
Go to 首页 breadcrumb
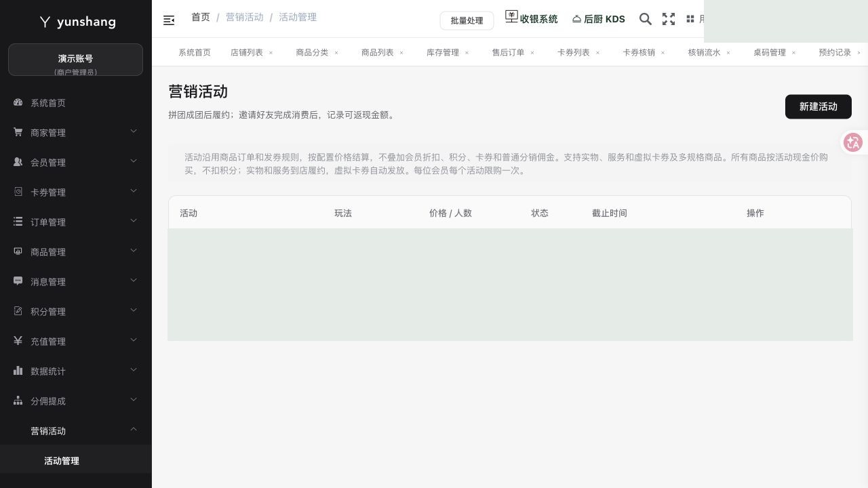point(201,17)
